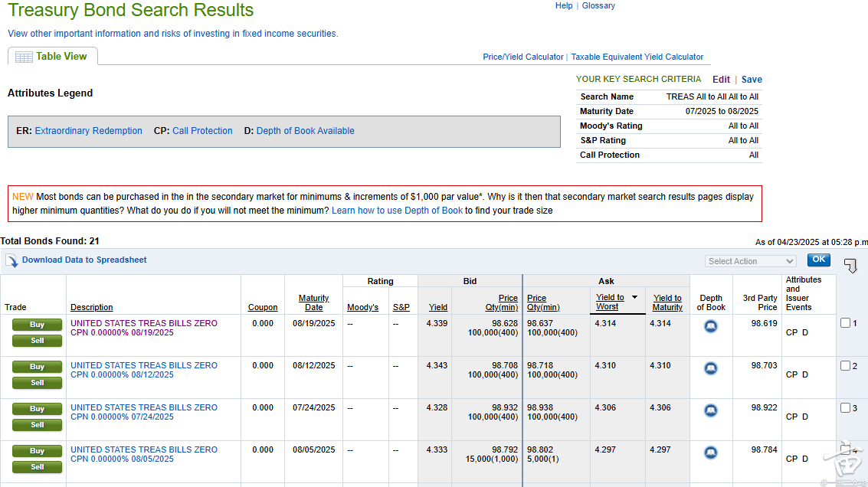This screenshot has height=487, width=868.
Task: Switch to the Table View tab
Action: [x=53, y=57]
